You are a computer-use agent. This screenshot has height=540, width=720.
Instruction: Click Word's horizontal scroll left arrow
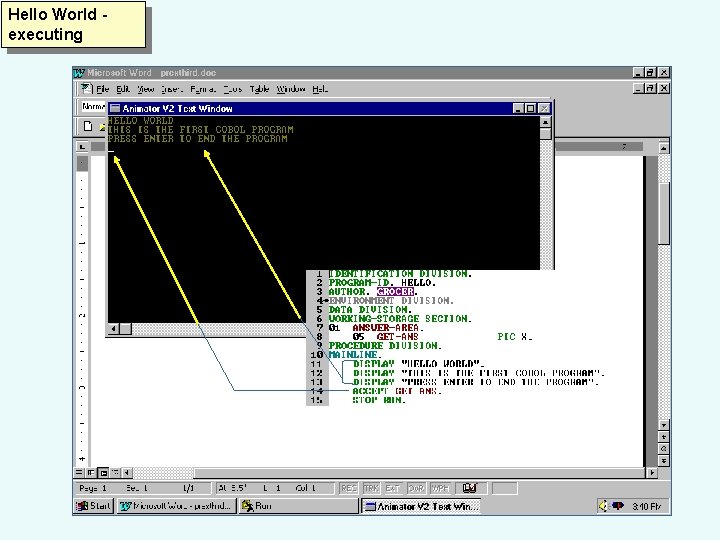pyautogui.click(x=127, y=472)
